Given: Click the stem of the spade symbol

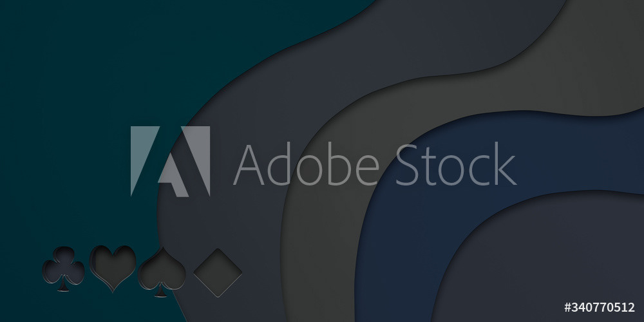Looking at the screenshot, I should pyautogui.click(x=161, y=291).
